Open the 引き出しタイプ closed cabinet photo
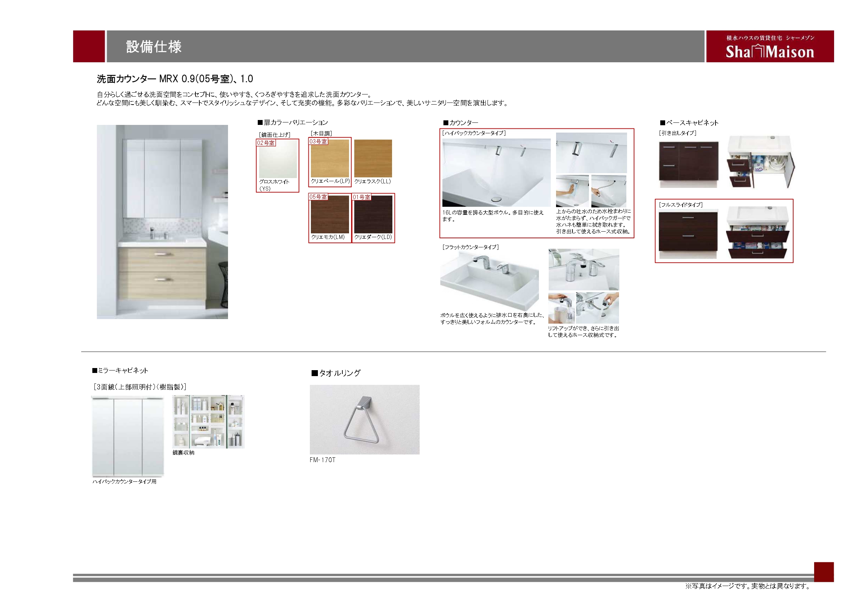The image size is (868, 614). [x=689, y=164]
